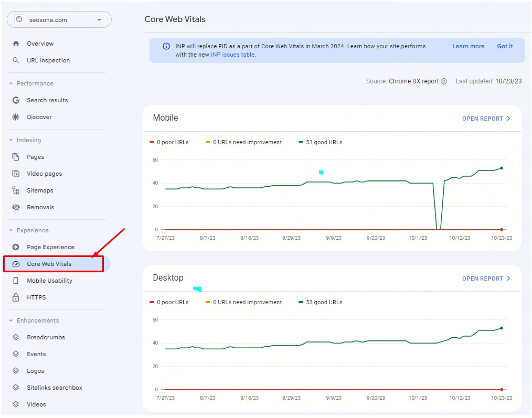The image size is (532, 418).
Task: Open the seosona.com property dropdown
Action: click(59, 20)
